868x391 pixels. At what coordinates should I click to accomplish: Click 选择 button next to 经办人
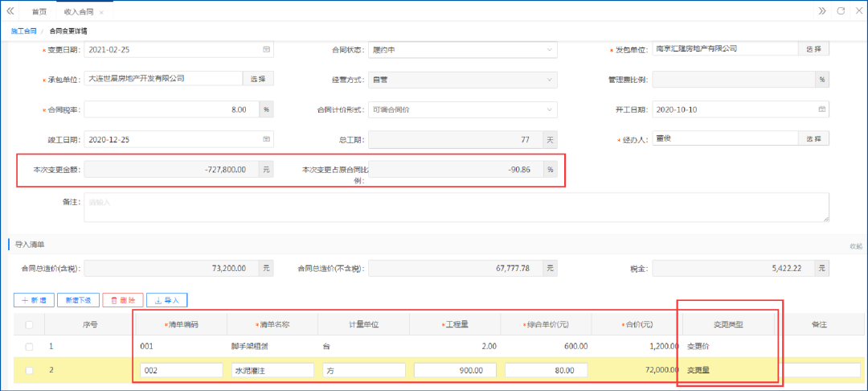[813, 138]
